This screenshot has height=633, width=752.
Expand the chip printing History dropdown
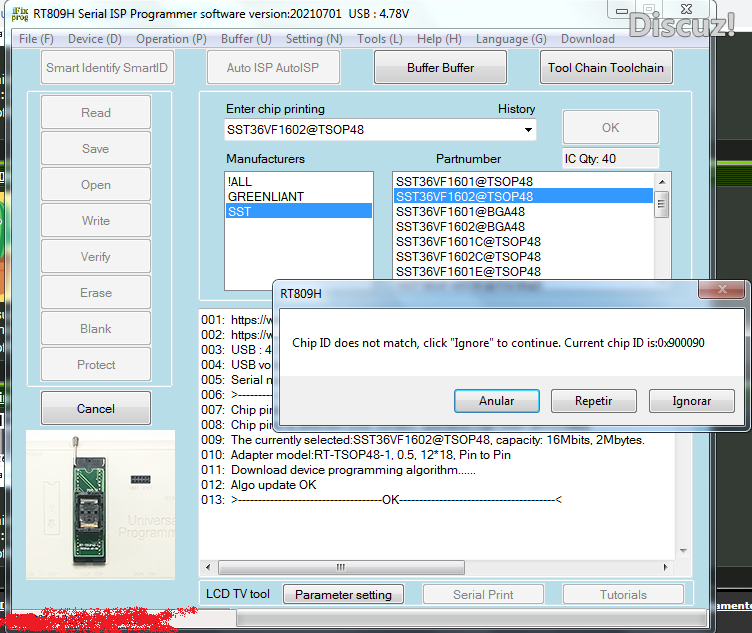coord(527,130)
